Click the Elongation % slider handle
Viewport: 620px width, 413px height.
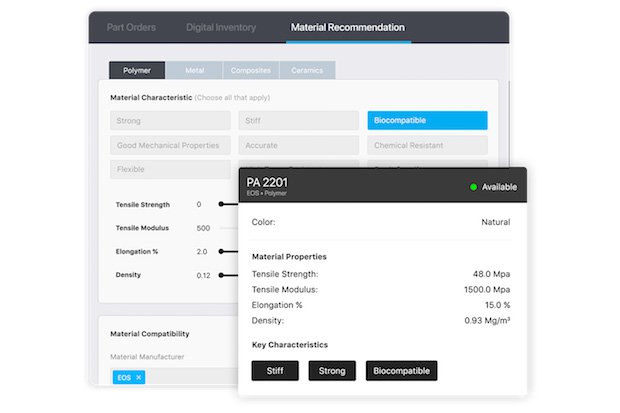pyautogui.click(x=221, y=251)
